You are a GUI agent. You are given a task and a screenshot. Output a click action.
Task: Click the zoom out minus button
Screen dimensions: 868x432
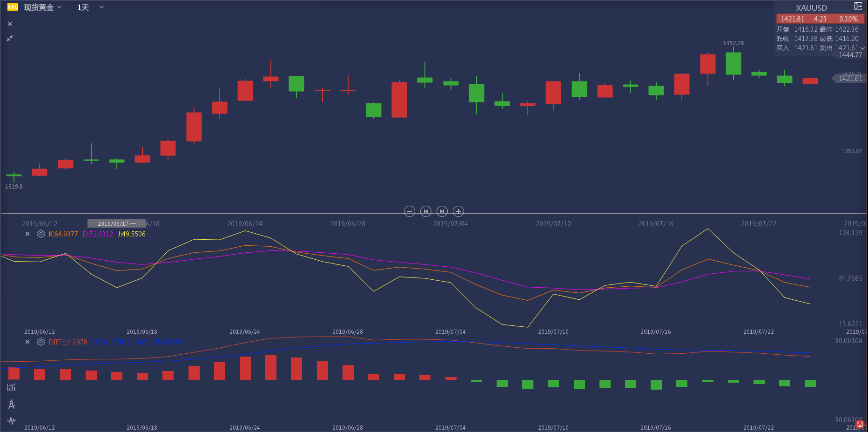[410, 211]
